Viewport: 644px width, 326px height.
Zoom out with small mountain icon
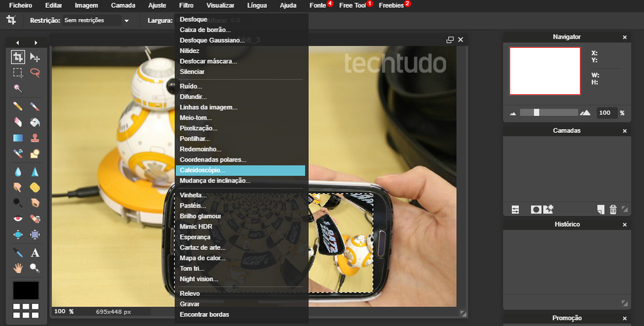(513, 113)
